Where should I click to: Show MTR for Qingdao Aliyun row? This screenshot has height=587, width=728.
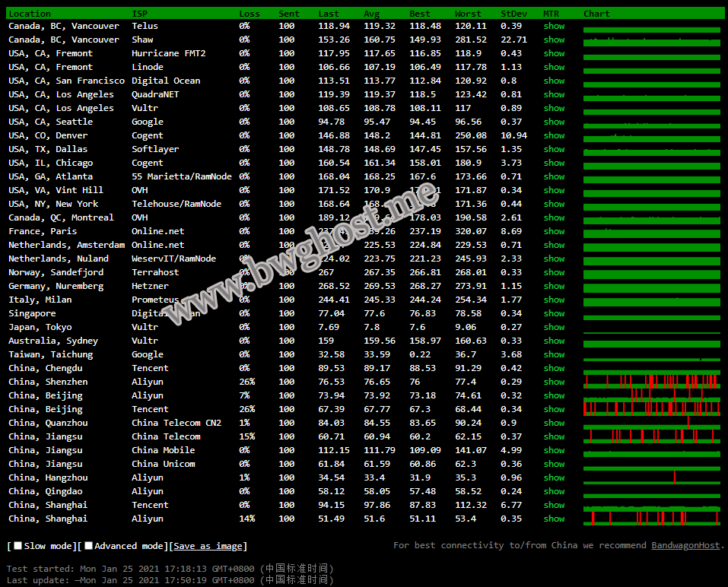coord(555,491)
